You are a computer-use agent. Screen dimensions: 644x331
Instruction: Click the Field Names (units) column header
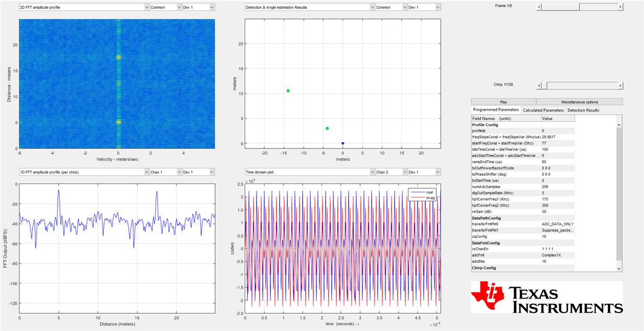[506, 119]
